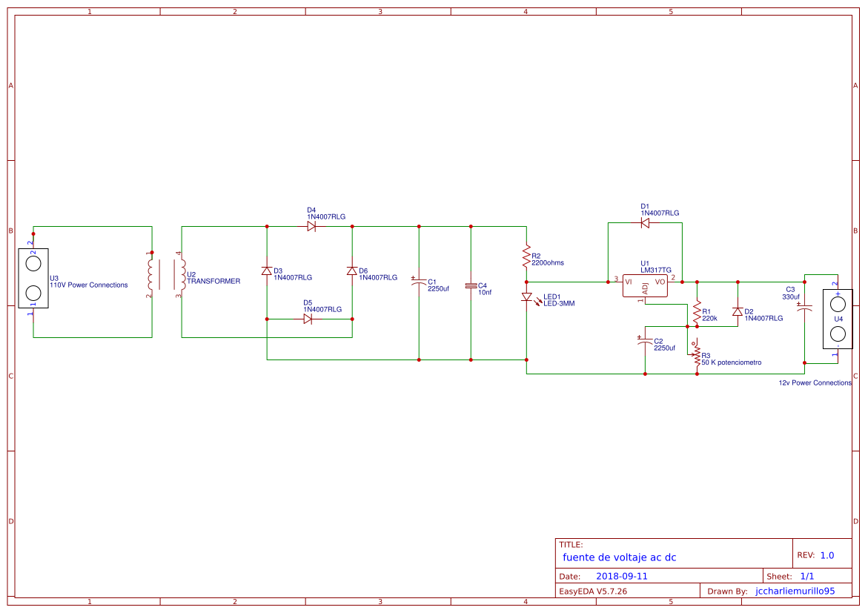The image size is (868, 613).
Task: Select capacitor C4 10nf
Action: click(x=471, y=285)
